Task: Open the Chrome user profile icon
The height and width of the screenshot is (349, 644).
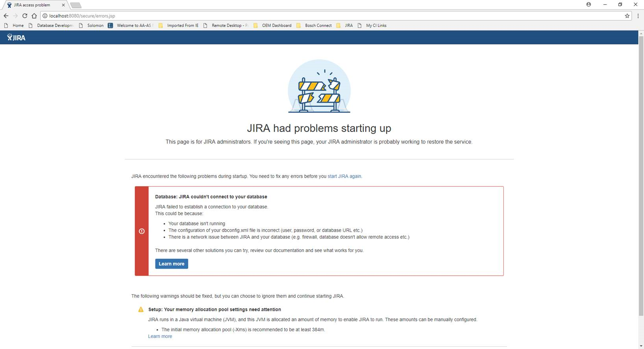Action: (x=588, y=4)
